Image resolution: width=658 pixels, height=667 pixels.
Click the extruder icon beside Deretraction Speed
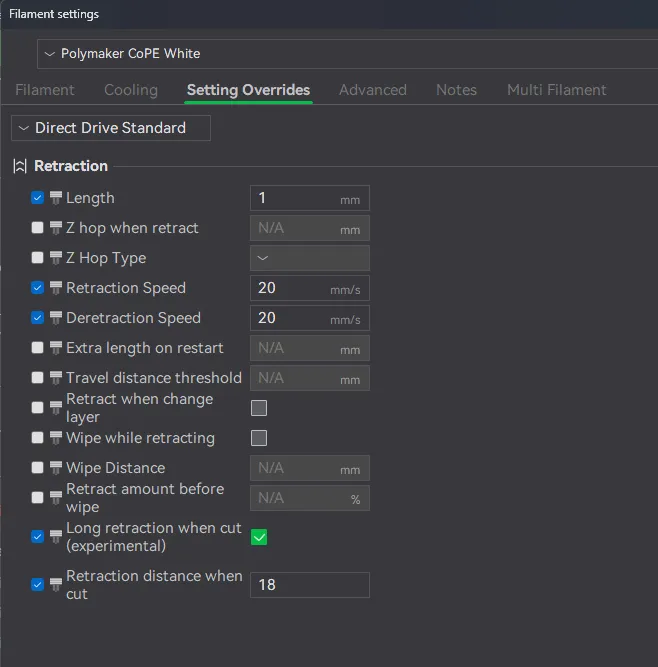(56, 318)
